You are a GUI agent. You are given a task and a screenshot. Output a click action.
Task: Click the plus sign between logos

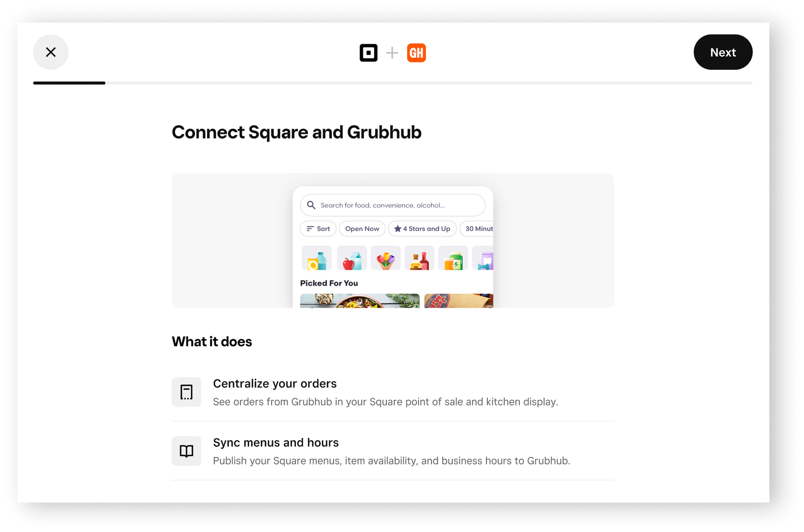(392, 53)
